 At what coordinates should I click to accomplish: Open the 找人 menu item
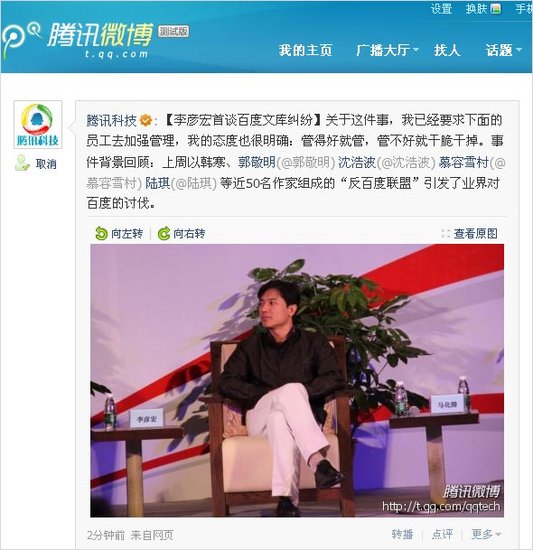pos(447,50)
